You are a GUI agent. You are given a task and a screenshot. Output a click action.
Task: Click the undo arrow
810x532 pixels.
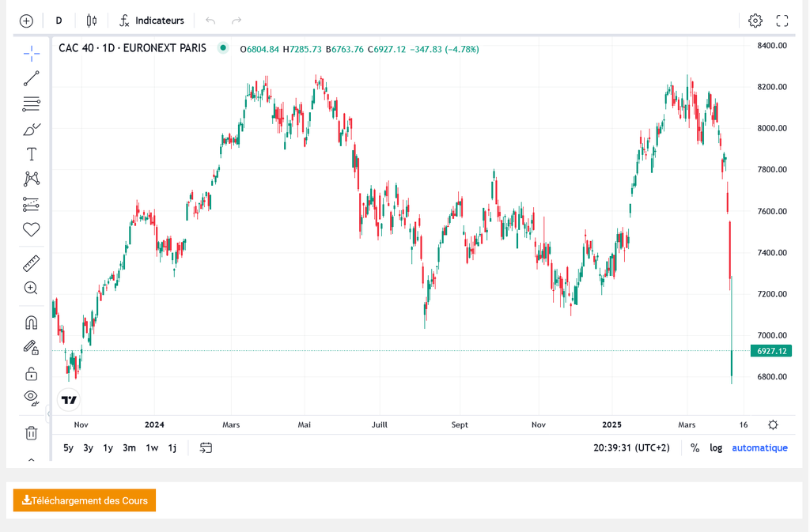click(x=210, y=21)
